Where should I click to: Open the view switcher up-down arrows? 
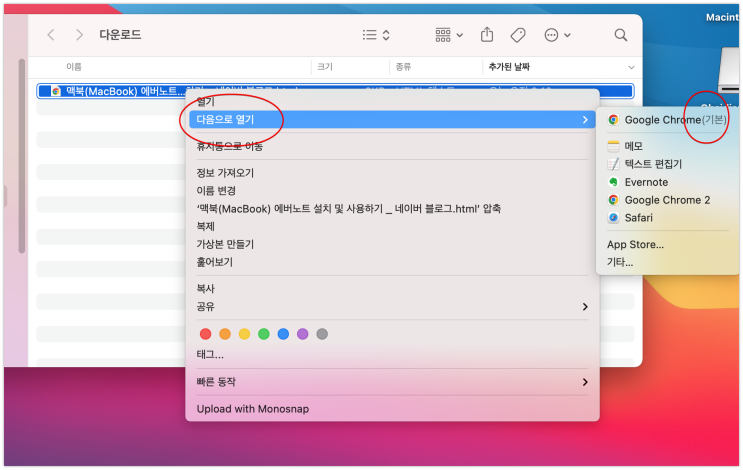[x=386, y=35]
